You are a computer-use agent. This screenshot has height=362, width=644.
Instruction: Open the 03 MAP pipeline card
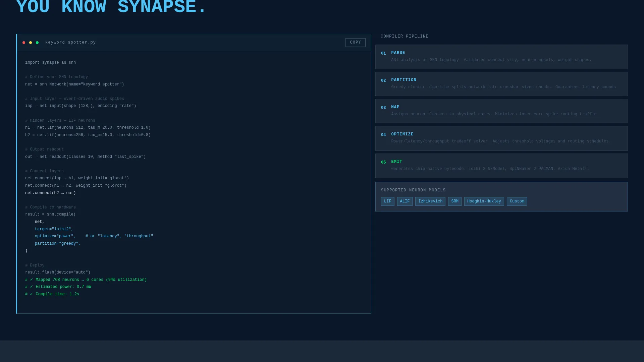point(501,111)
